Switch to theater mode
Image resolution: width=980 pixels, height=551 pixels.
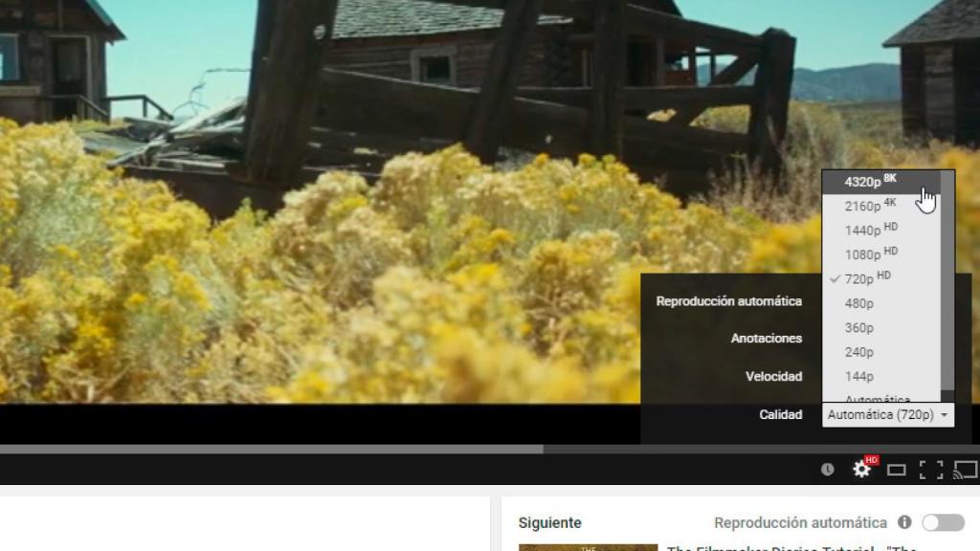coord(896,468)
